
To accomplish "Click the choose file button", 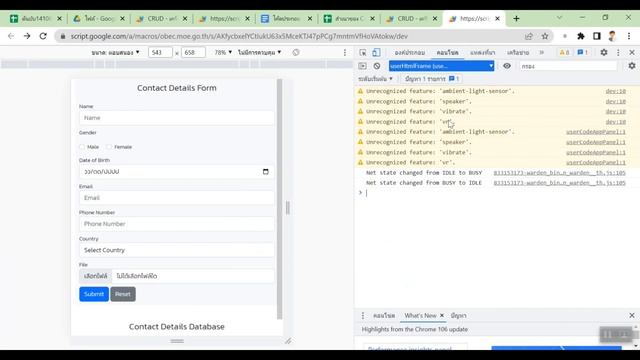I will click(x=96, y=276).
